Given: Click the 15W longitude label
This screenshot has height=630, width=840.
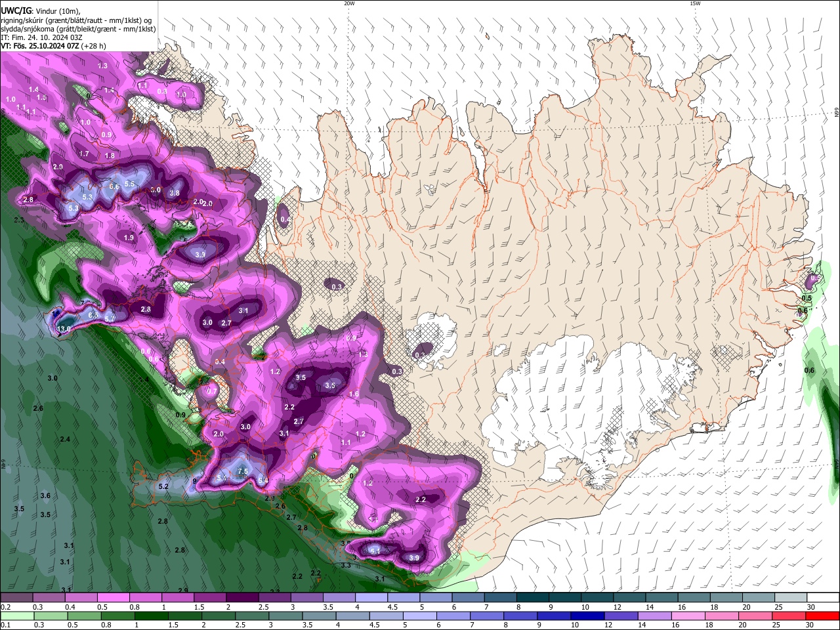Looking at the screenshot, I should click(695, 3).
